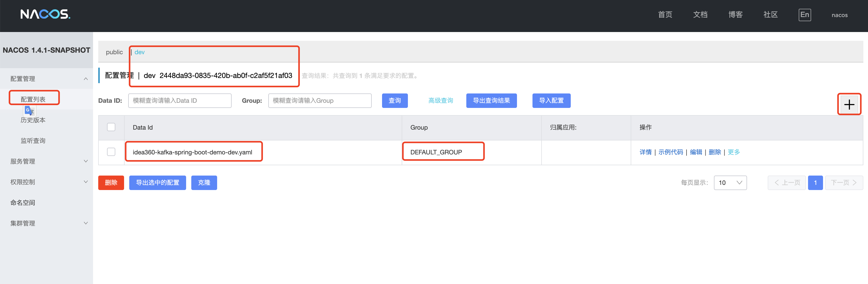Check the select-all checkbox in table header
Viewport: 868px width, 284px height.
[x=111, y=127]
